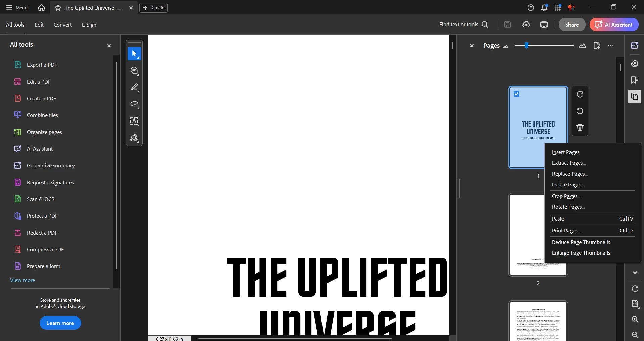Rotate page 1 clockwise
The image size is (644, 341).
[x=580, y=94]
